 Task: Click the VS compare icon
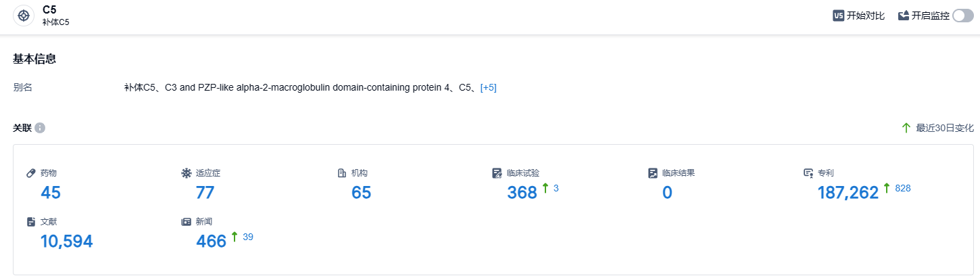838,16
